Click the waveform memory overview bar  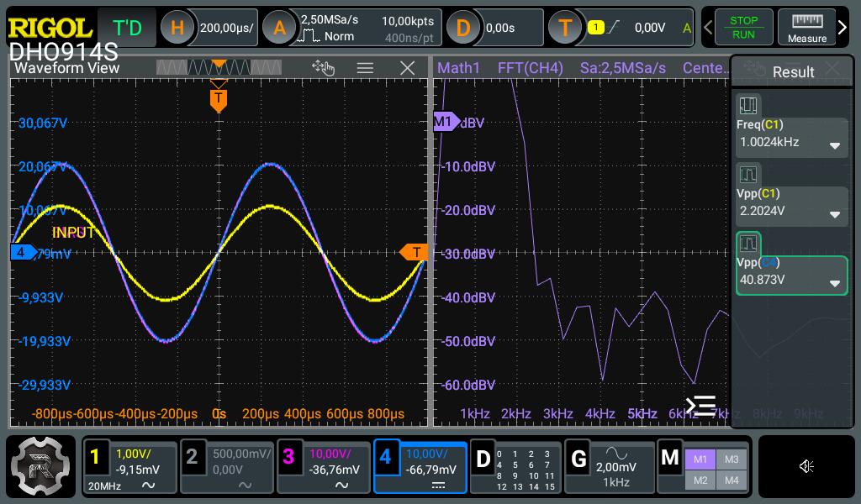(x=219, y=67)
